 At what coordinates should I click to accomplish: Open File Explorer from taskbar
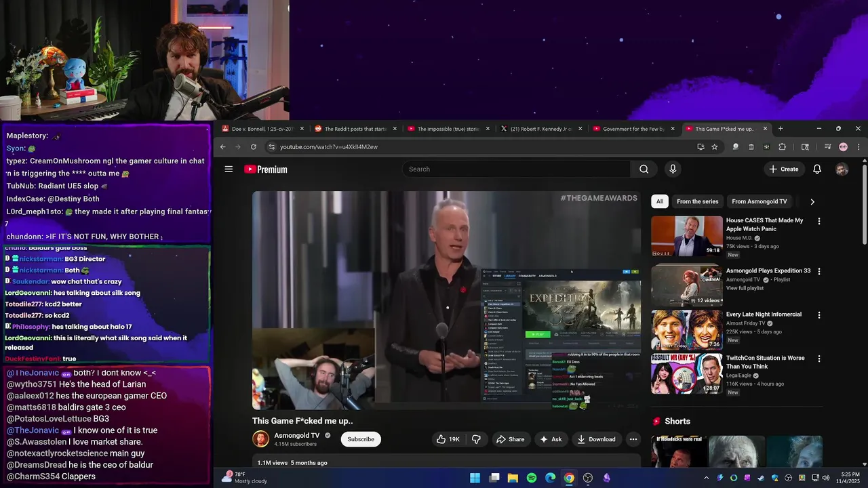(x=513, y=478)
